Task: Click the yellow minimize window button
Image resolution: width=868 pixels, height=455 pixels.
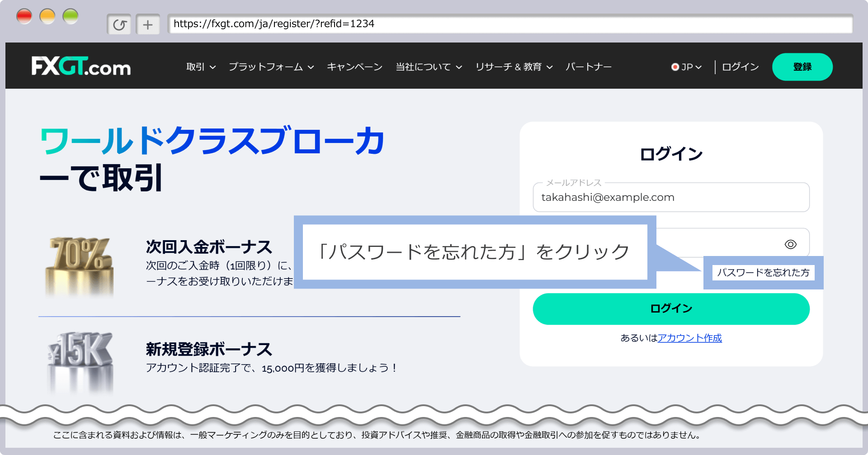Action: 47,17
